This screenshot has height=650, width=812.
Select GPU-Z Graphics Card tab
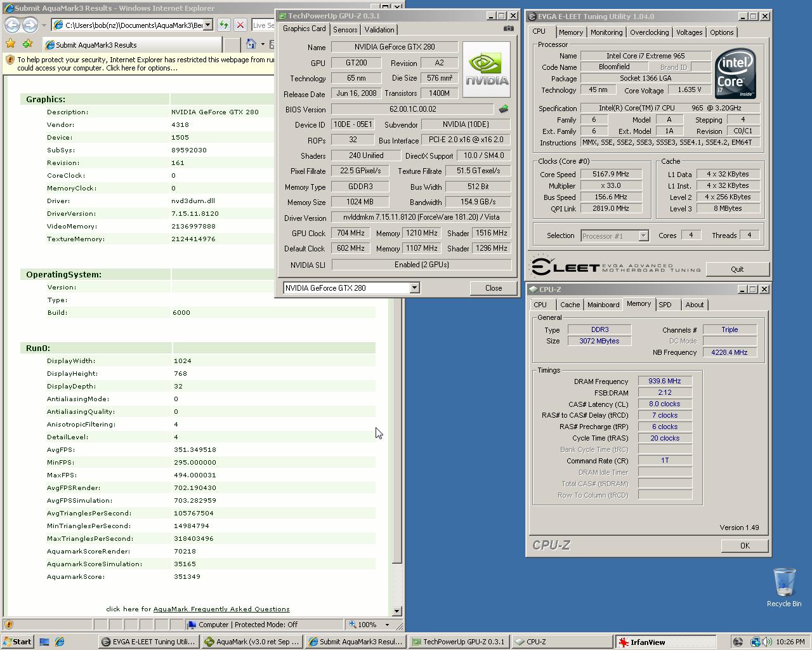point(304,29)
